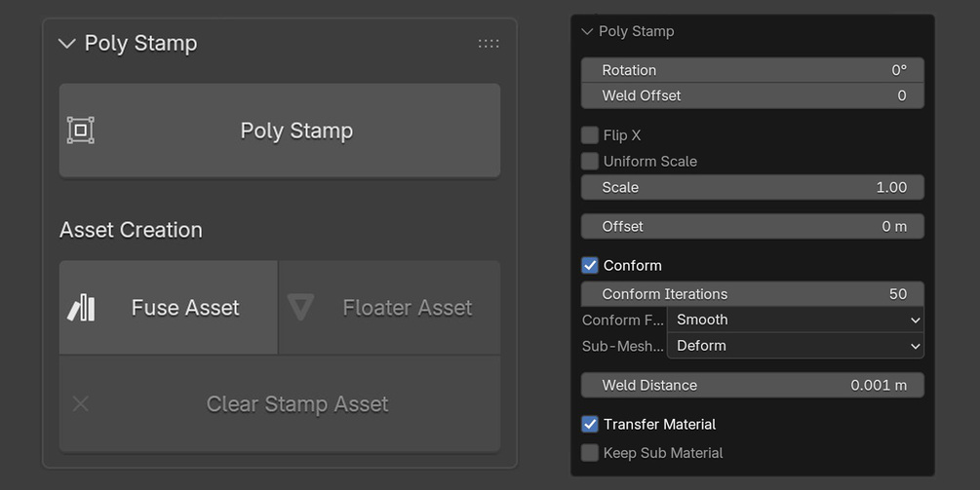Click the X icon beside Clear Stamp Asset

pyautogui.click(x=81, y=404)
